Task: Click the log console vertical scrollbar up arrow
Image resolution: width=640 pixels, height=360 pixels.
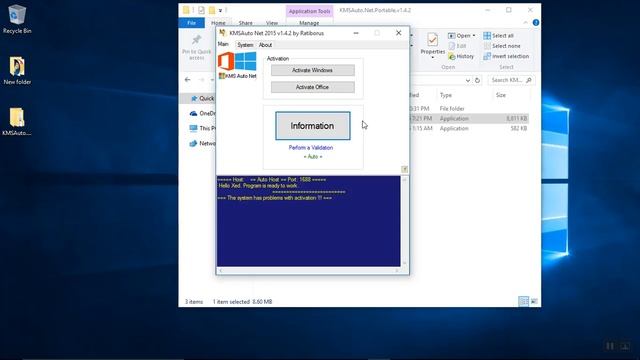Action: pyautogui.click(x=404, y=180)
